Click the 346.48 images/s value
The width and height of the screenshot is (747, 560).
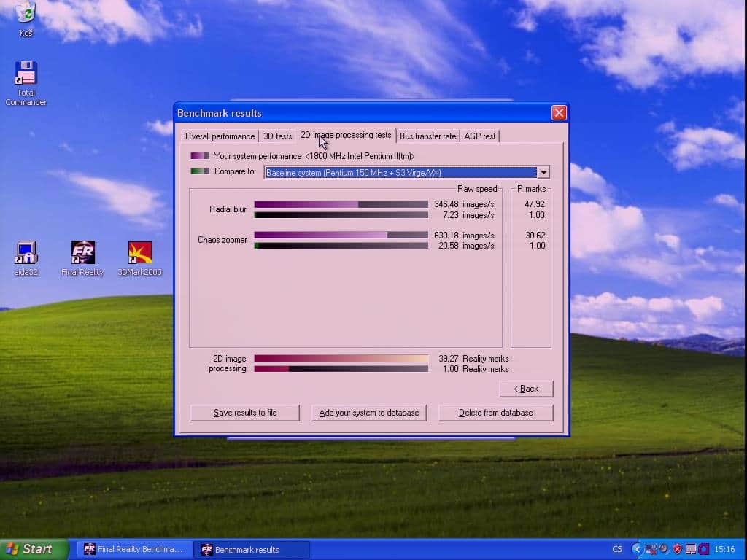(x=464, y=204)
